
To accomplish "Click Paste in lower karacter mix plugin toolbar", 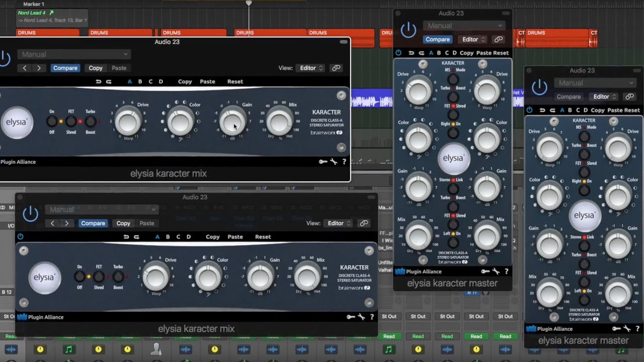I will [x=235, y=237].
